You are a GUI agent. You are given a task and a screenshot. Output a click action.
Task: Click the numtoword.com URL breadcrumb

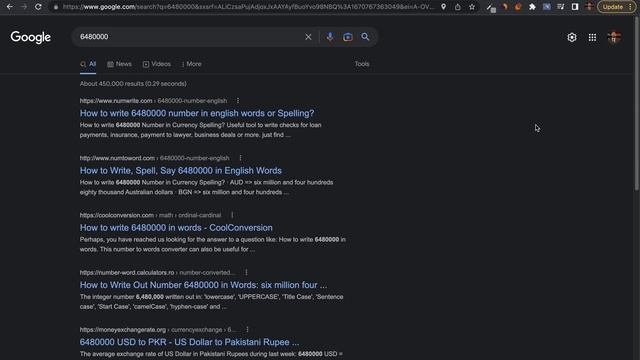[155, 158]
